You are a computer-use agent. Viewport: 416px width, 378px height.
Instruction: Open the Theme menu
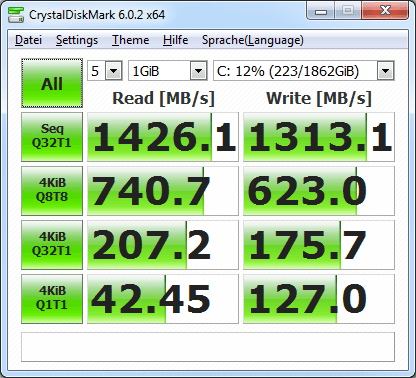130,40
